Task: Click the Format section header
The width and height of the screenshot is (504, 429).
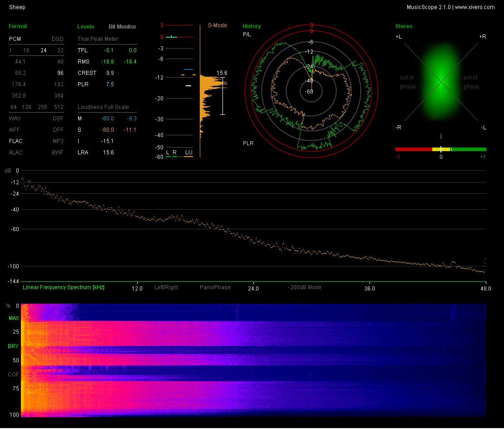Action: tap(18, 26)
